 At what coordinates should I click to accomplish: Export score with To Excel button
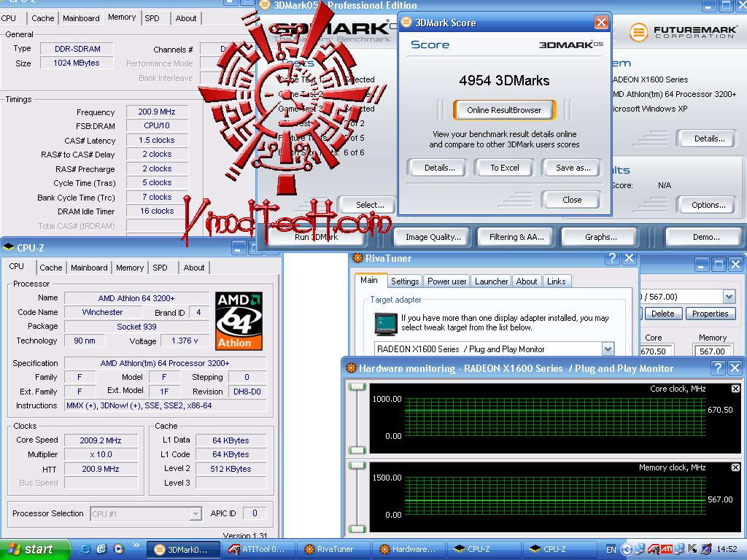pos(505,168)
